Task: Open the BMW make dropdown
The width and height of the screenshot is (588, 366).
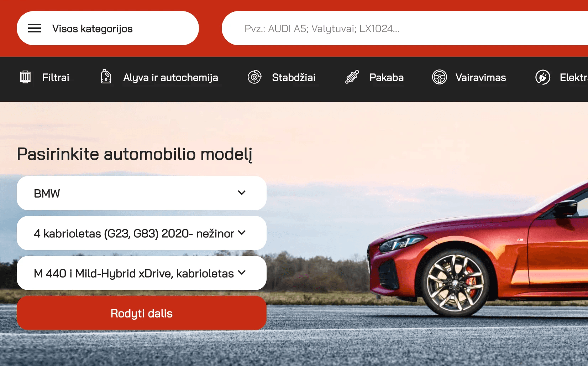Action: [x=141, y=193]
